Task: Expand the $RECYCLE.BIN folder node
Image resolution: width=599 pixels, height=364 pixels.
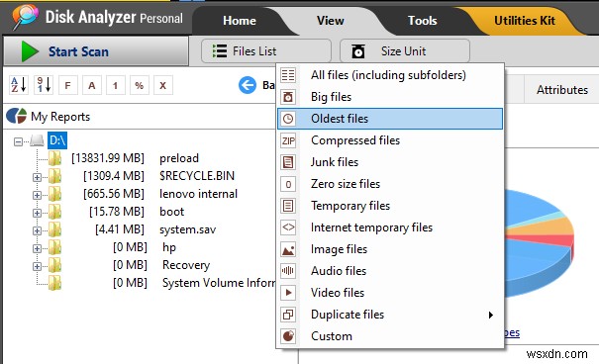Action: (x=37, y=177)
